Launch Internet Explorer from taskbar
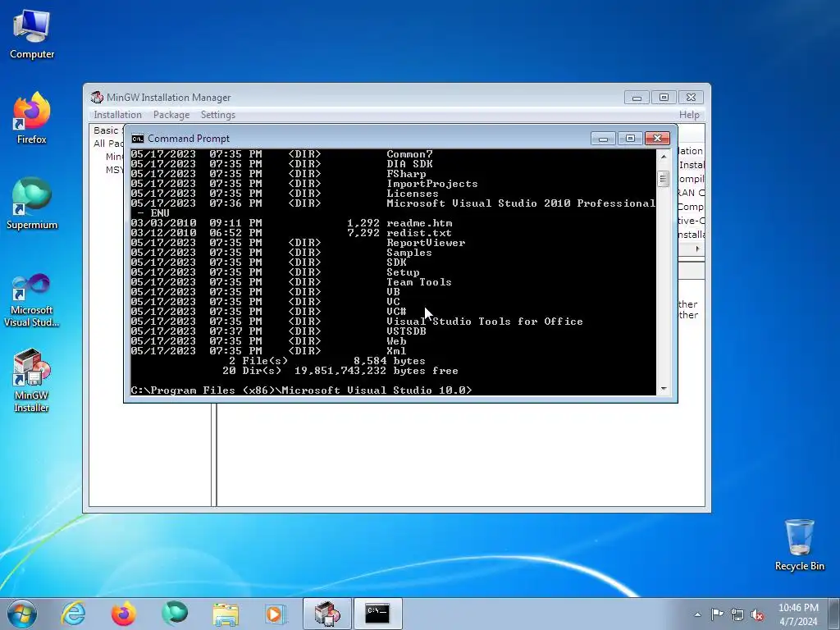Screen dimensions: 840x630 pos(73,614)
